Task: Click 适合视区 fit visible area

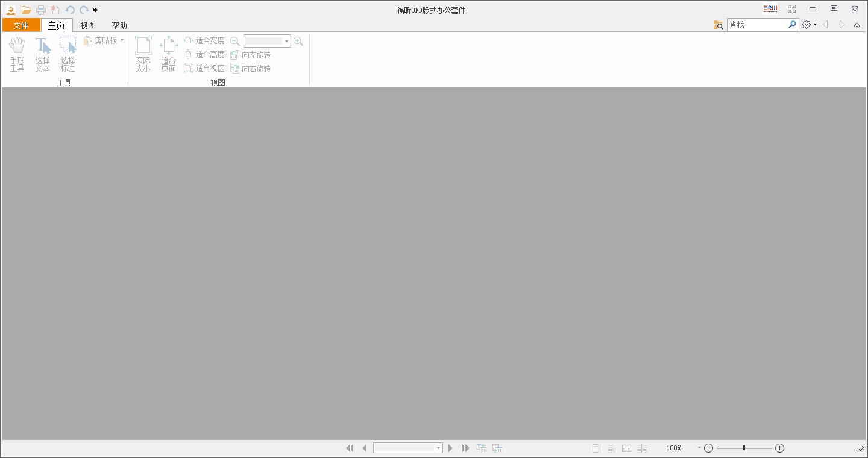Action: (205, 68)
